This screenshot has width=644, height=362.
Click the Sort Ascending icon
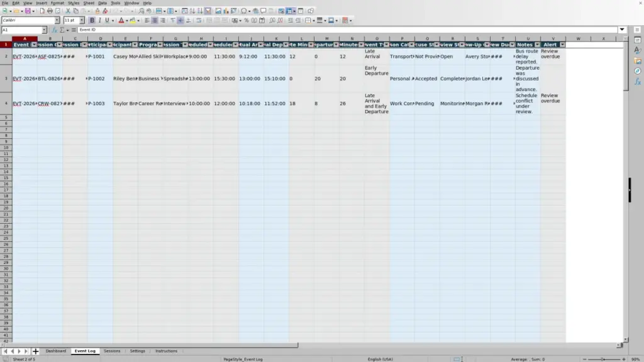point(192,11)
